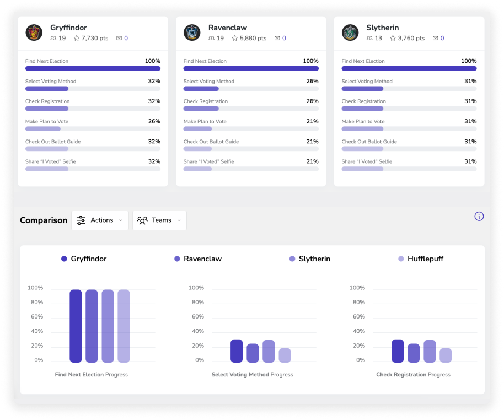This screenshot has width=504, height=420.
Task: Click the Comparison section heading
Action: coord(44,220)
